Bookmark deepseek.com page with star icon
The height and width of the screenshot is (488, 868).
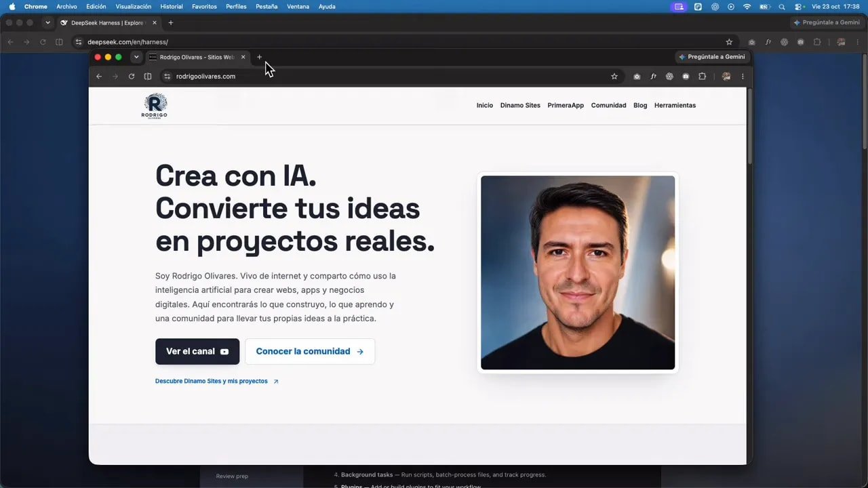point(729,42)
